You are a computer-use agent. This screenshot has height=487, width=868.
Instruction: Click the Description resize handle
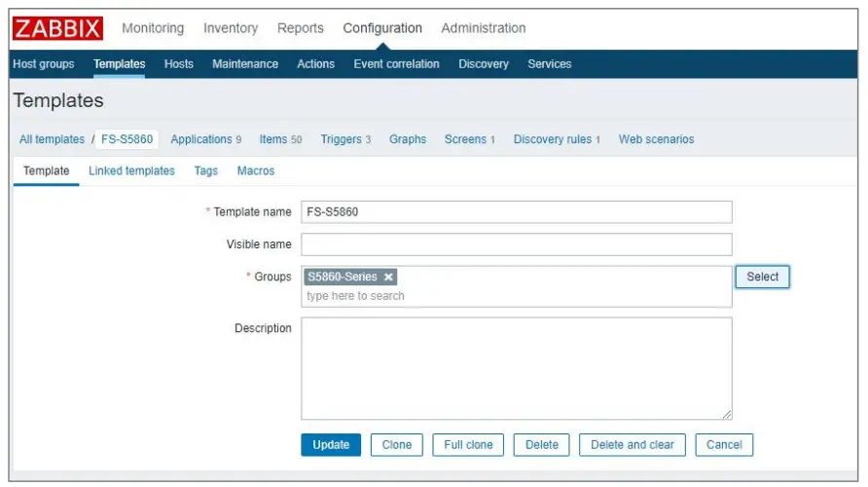(x=727, y=414)
